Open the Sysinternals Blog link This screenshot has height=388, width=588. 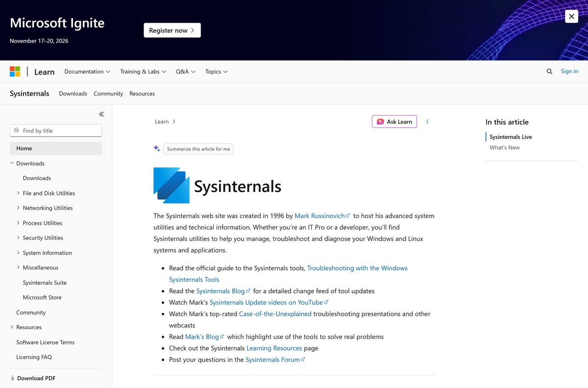point(223,291)
